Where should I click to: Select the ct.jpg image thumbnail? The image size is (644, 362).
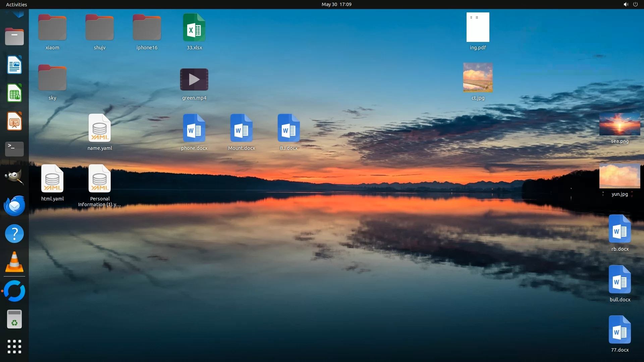coord(478,77)
